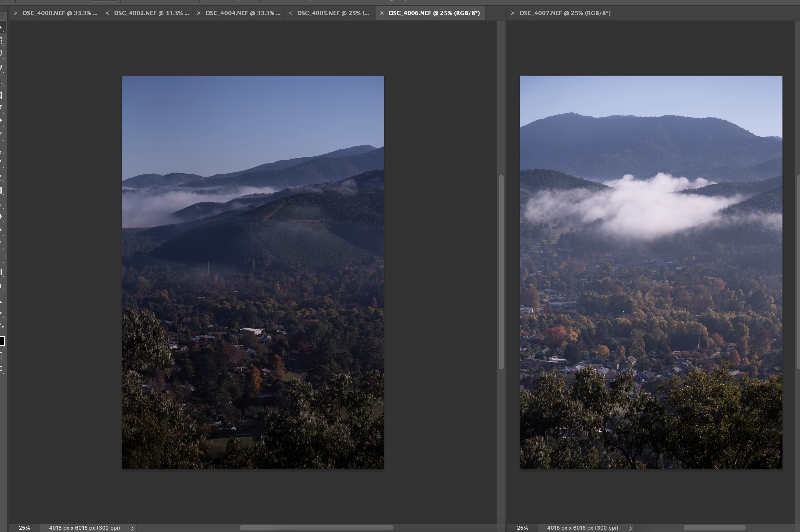Close the DSC_4007.NEF document tab

(x=513, y=13)
